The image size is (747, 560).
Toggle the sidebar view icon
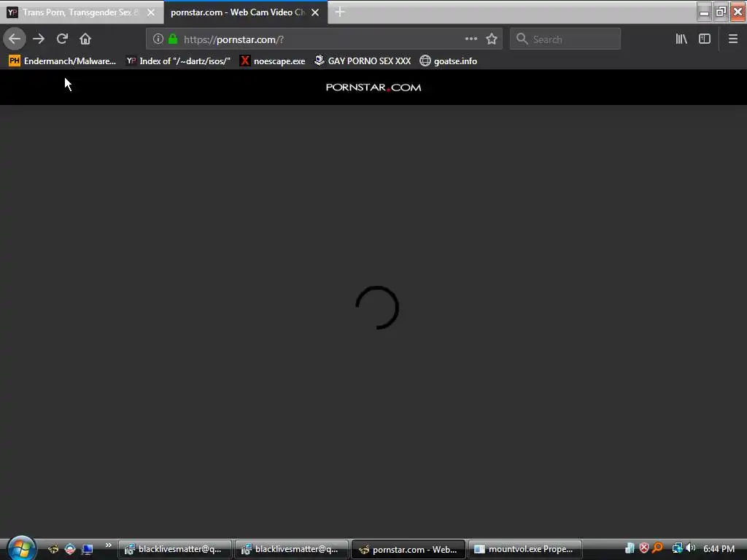(705, 39)
